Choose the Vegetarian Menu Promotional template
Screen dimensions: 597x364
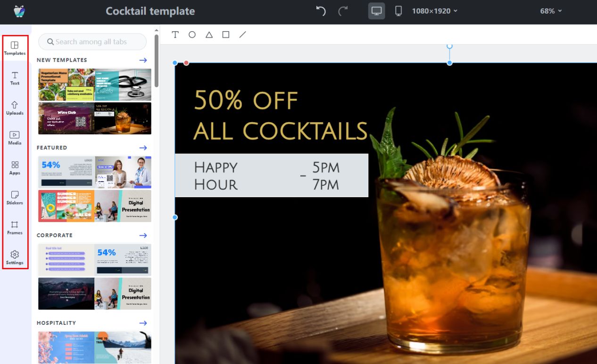point(66,85)
